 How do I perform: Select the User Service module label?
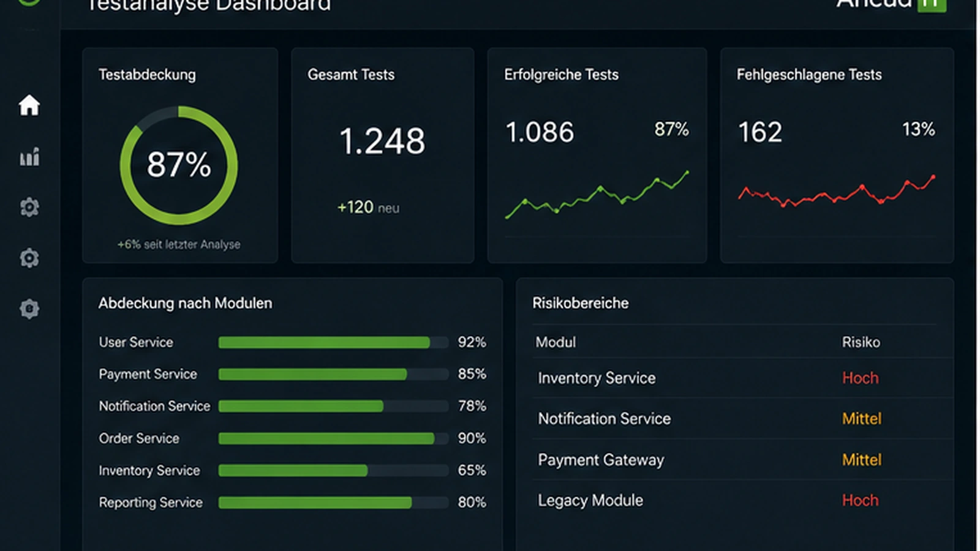(136, 342)
